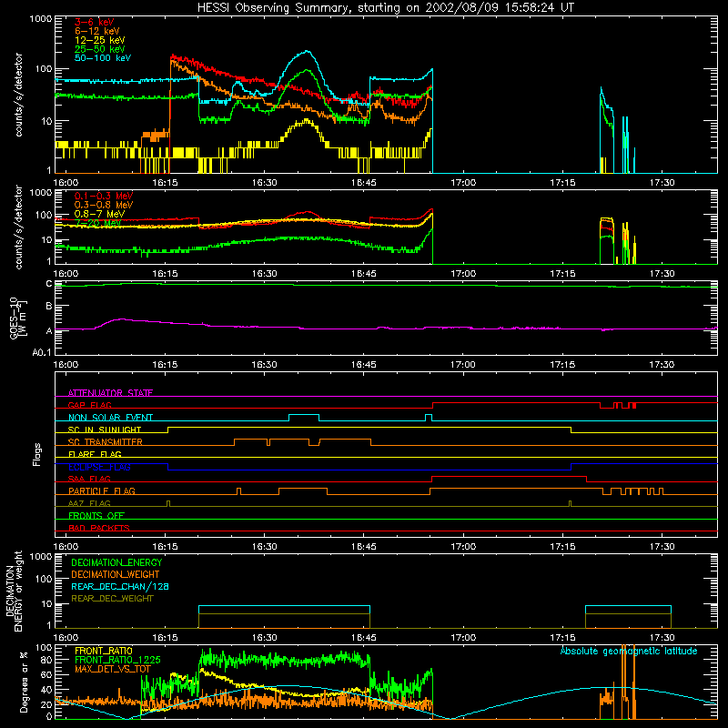Click the vertical Flags axis title
728x728 pixels.
click(x=37, y=454)
